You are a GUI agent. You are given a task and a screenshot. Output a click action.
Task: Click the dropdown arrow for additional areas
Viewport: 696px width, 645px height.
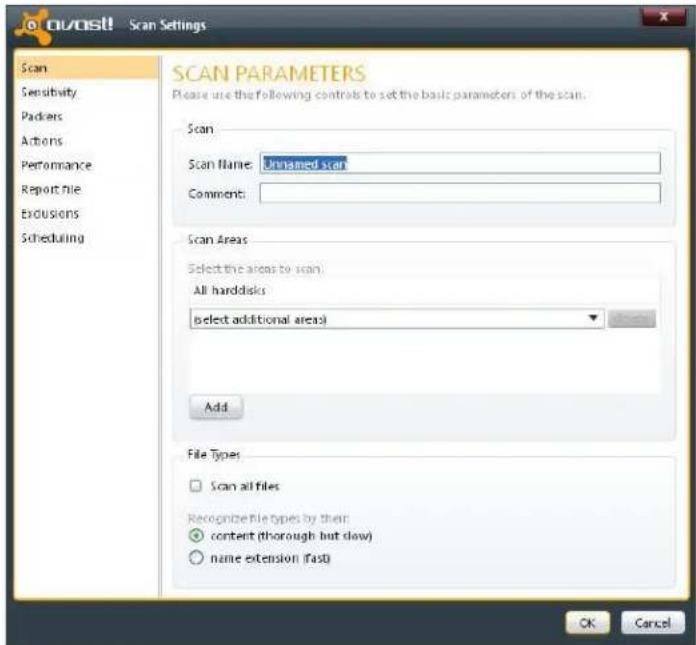pyautogui.click(x=593, y=318)
